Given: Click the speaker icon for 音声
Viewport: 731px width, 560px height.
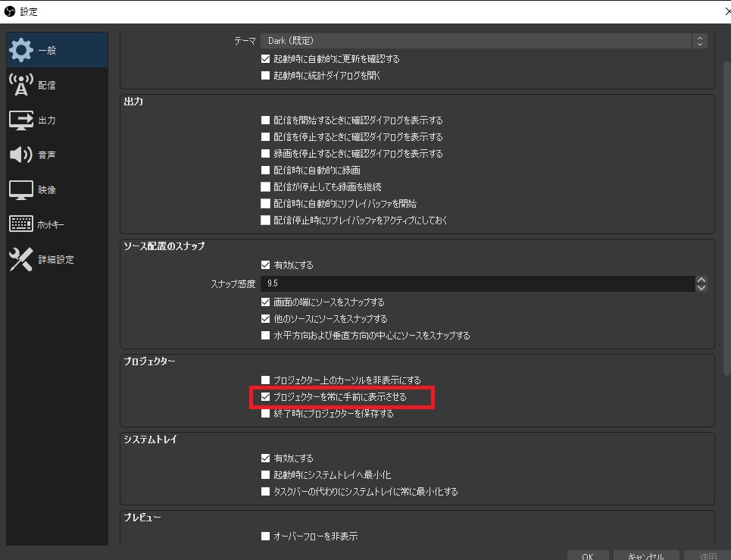Looking at the screenshot, I should [21, 155].
